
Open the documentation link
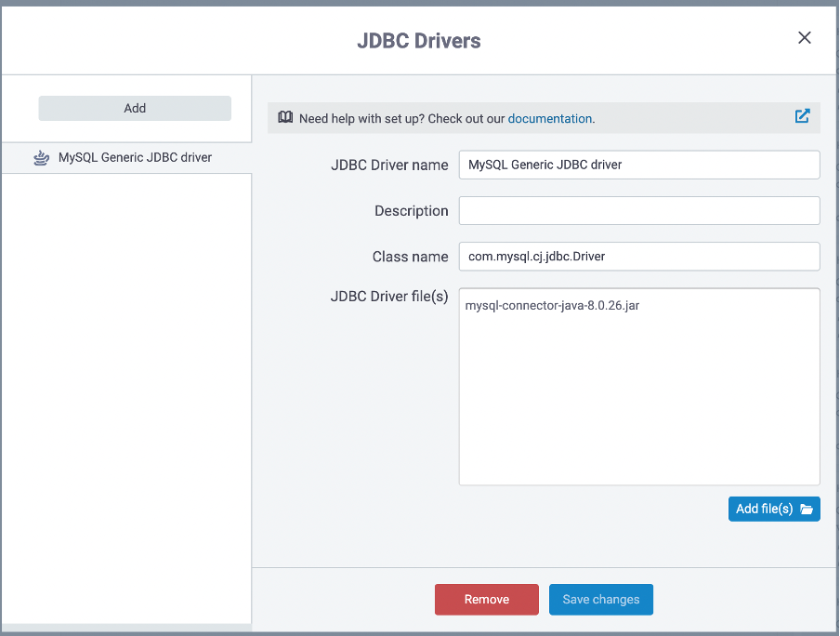click(x=549, y=119)
